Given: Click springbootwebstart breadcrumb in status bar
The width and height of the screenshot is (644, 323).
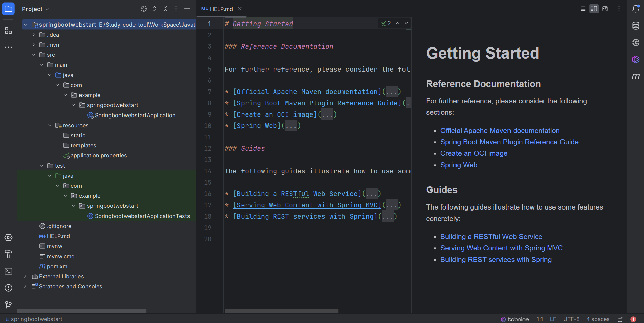Looking at the screenshot, I should click(34, 319).
